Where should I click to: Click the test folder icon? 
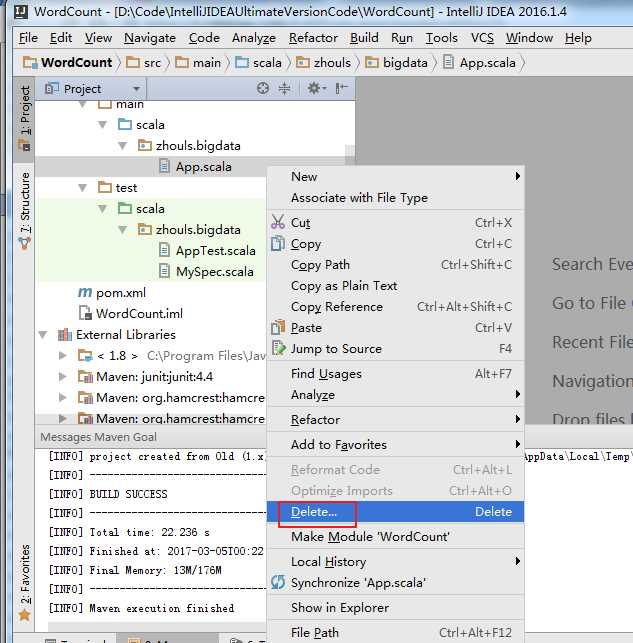tap(105, 187)
